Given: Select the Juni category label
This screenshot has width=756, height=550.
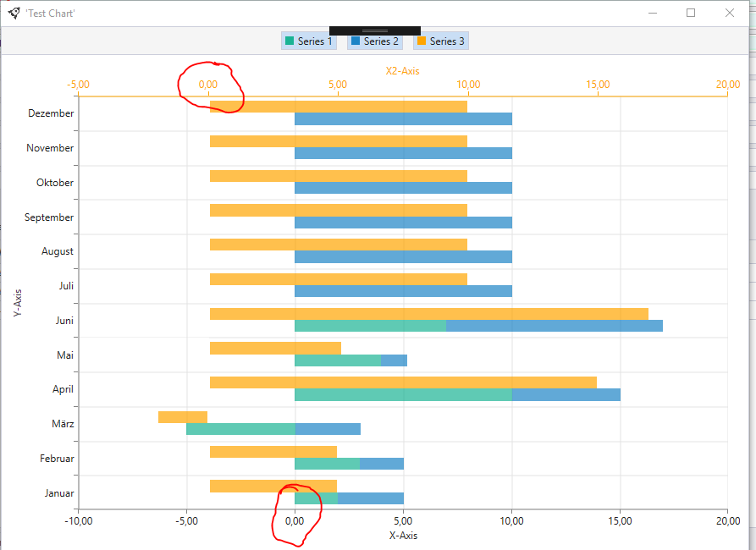Looking at the screenshot, I should [64, 321].
